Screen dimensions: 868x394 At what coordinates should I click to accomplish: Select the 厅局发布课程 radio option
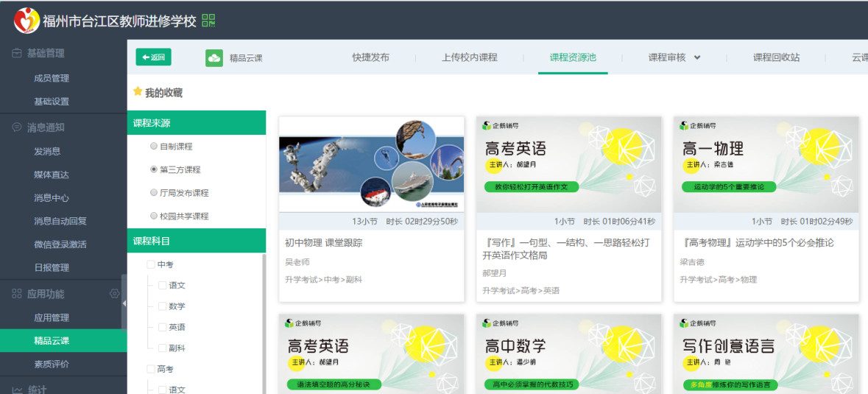(x=154, y=192)
